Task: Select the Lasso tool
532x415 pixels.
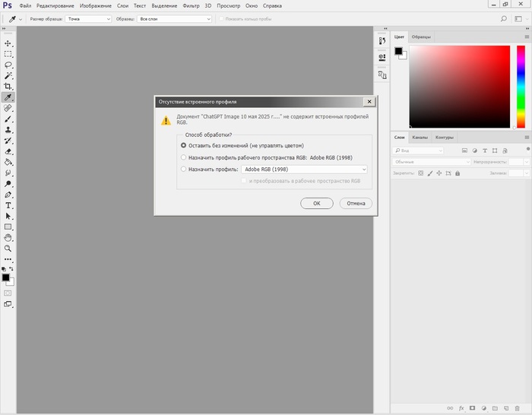Action: (x=8, y=65)
